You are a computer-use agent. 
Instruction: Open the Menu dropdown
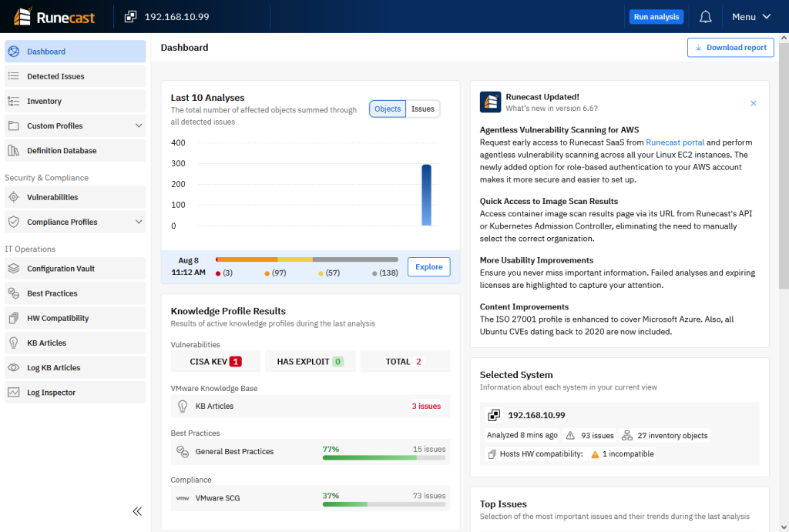(x=751, y=17)
